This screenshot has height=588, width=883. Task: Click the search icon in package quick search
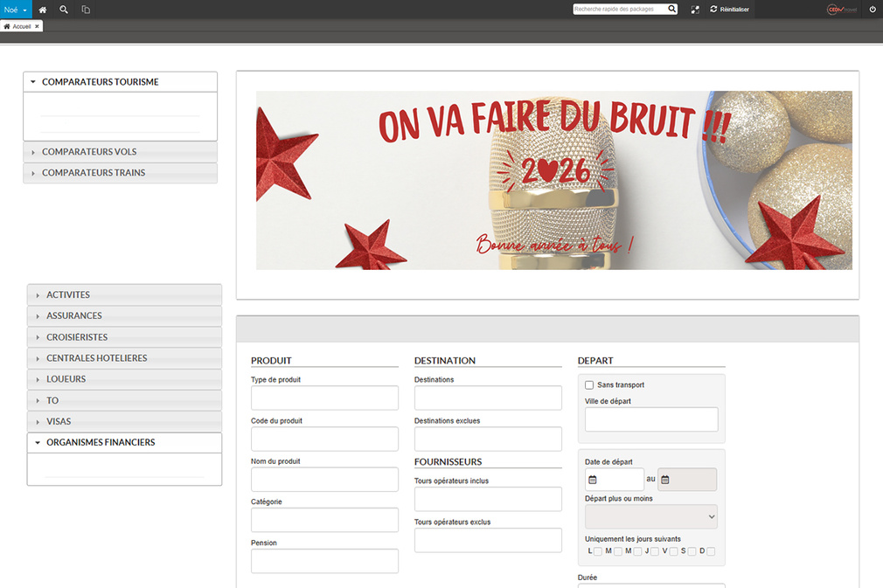[671, 9]
